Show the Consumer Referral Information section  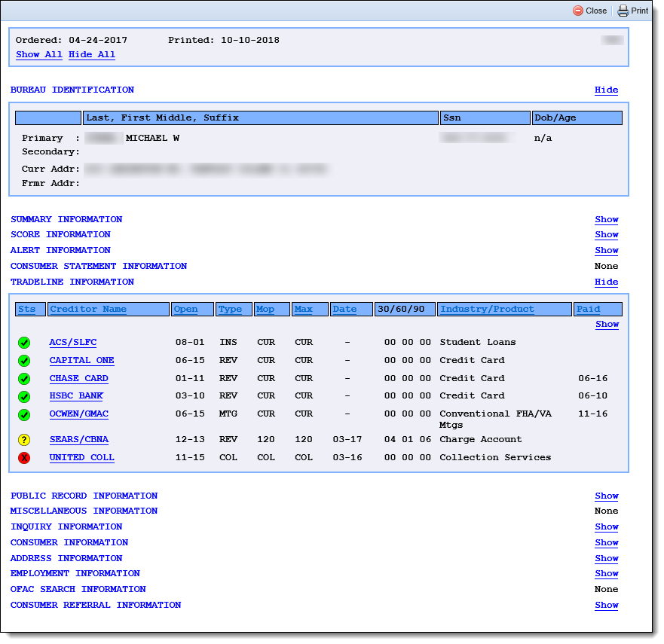(x=607, y=605)
